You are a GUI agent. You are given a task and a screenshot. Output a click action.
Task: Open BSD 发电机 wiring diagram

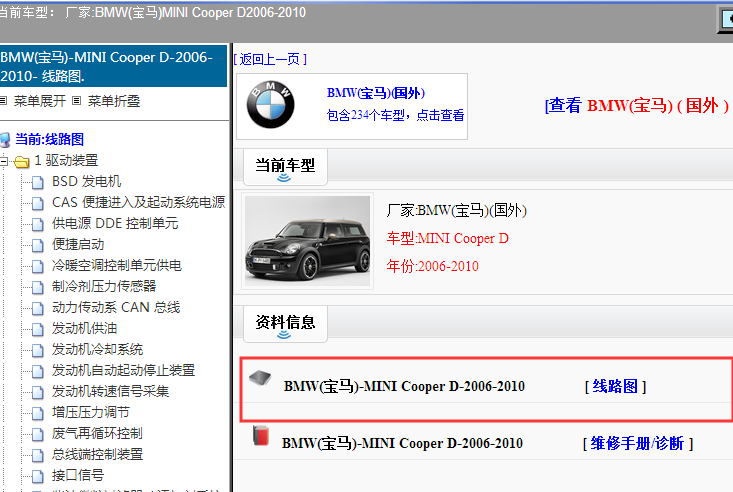point(86,181)
